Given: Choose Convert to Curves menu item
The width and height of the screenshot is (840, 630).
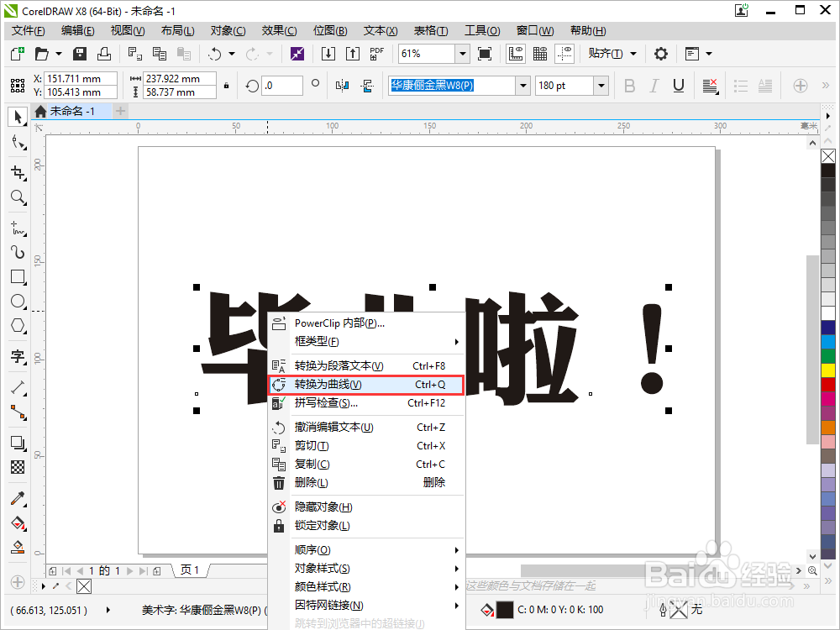Looking at the screenshot, I should pyautogui.click(x=366, y=385).
